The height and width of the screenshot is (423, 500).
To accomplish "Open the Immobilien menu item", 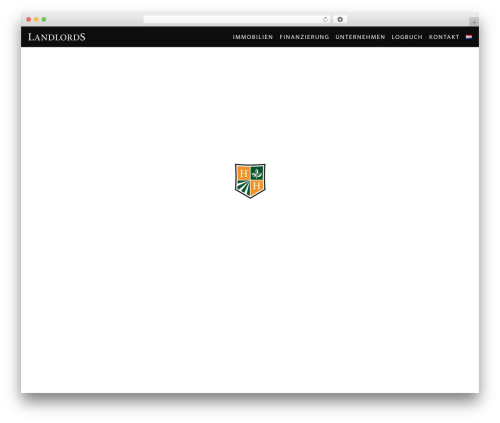I will click(x=253, y=37).
